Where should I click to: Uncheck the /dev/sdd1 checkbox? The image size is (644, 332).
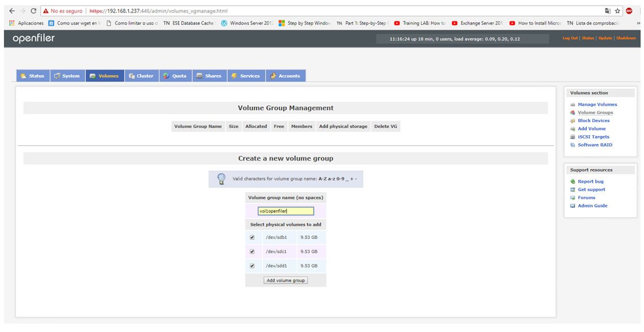[x=252, y=266]
